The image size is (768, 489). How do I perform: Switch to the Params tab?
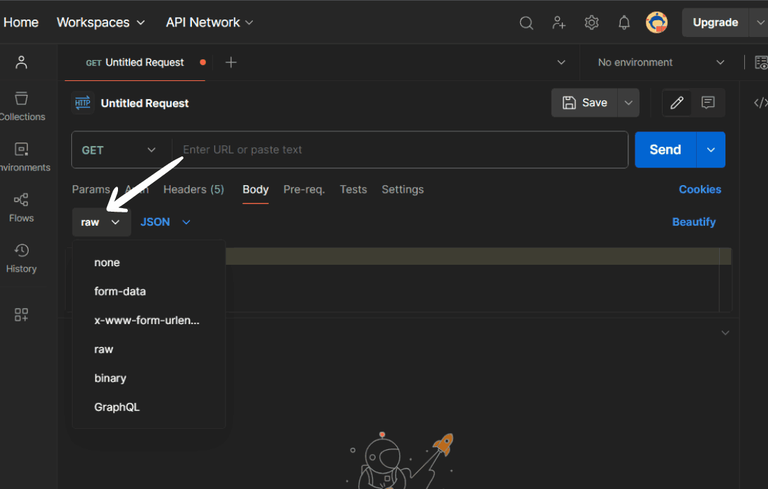pos(91,190)
